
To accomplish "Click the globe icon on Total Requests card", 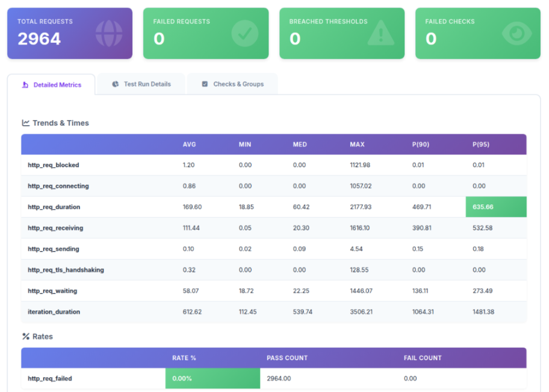I will pos(109,33).
